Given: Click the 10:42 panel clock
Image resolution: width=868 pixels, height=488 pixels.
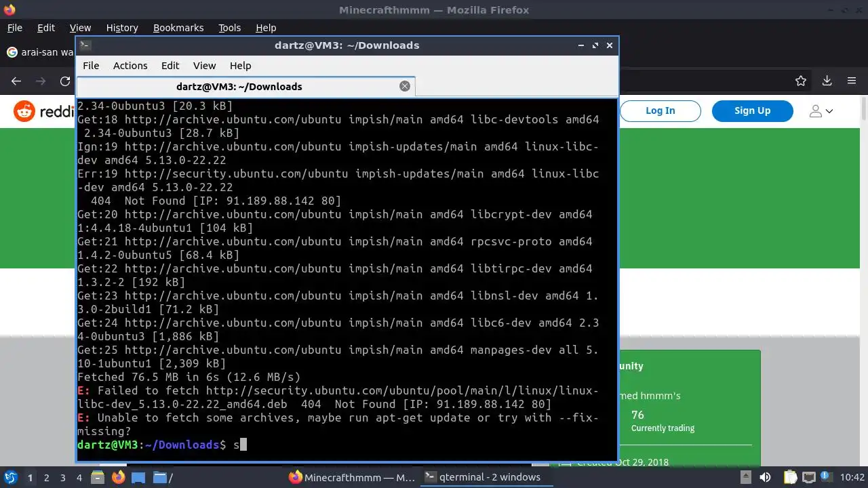Looking at the screenshot, I should [852, 477].
